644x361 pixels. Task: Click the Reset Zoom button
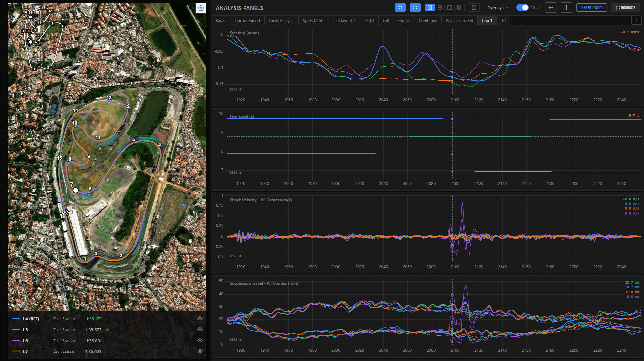click(592, 7)
